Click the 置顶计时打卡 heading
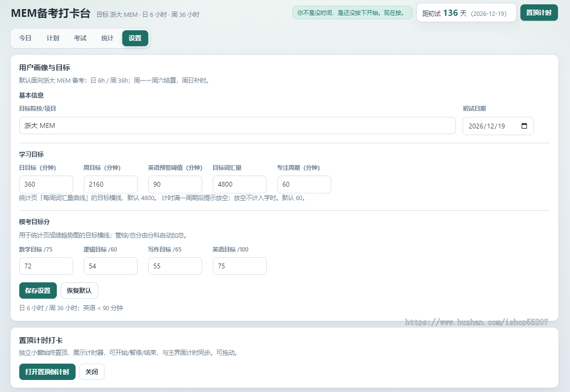The height and width of the screenshot is (392, 570). tap(41, 341)
